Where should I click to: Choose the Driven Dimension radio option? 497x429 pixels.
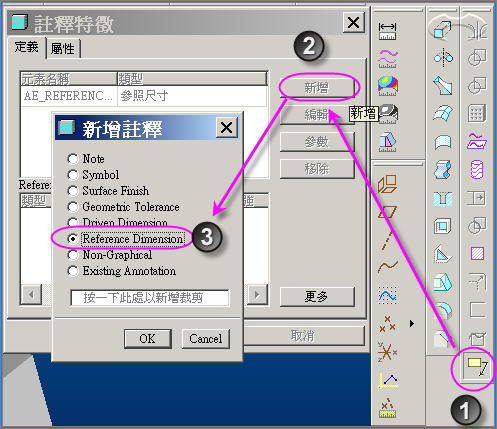(117, 222)
